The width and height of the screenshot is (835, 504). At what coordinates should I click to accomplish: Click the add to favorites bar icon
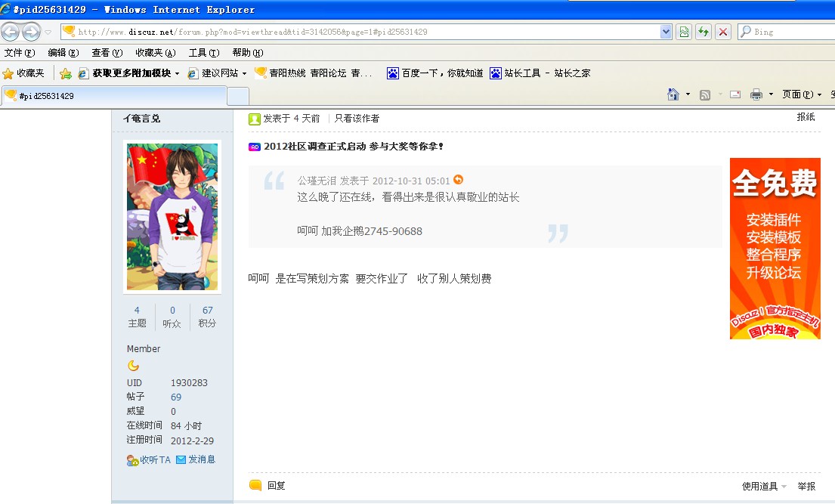click(x=66, y=73)
